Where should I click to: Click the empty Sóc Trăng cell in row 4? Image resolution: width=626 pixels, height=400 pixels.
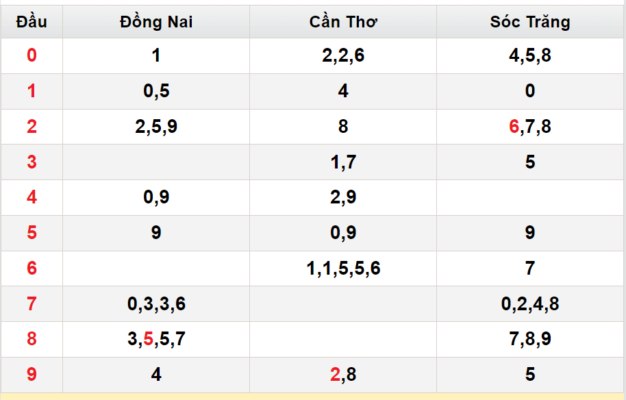[530, 197]
